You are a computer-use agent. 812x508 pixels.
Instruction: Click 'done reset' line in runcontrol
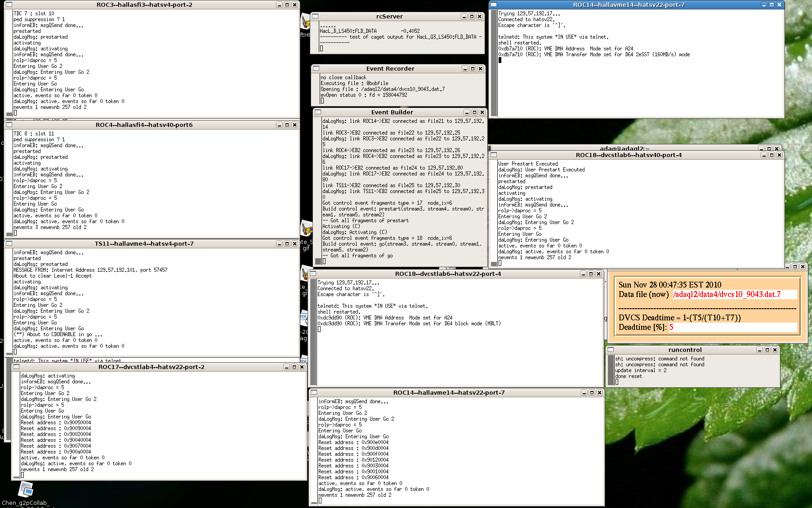coord(629,376)
